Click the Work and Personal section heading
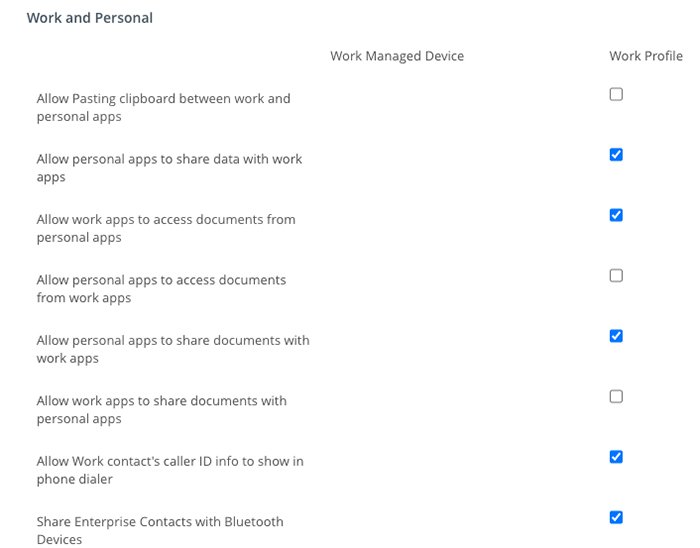This screenshot has height=548, width=700. [x=90, y=18]
